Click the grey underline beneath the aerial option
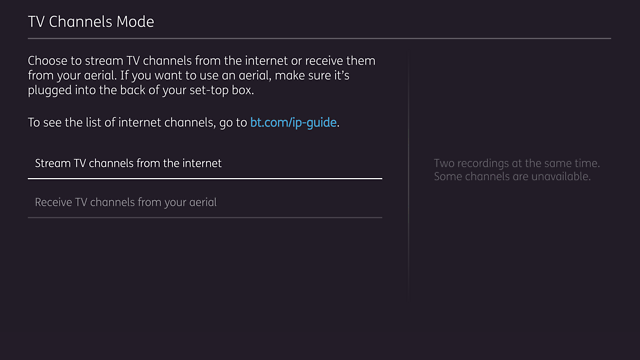 pos(205,218)
